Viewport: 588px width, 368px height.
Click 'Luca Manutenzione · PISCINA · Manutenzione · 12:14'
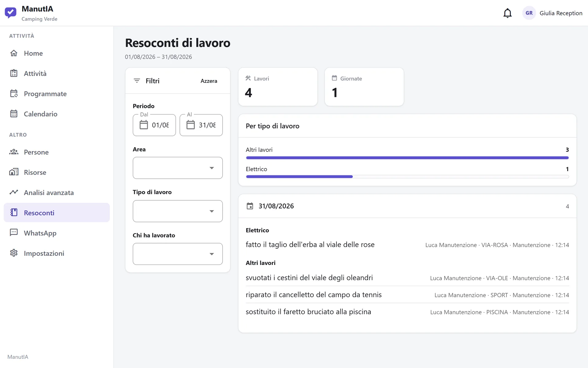click(x=499, y=312)
